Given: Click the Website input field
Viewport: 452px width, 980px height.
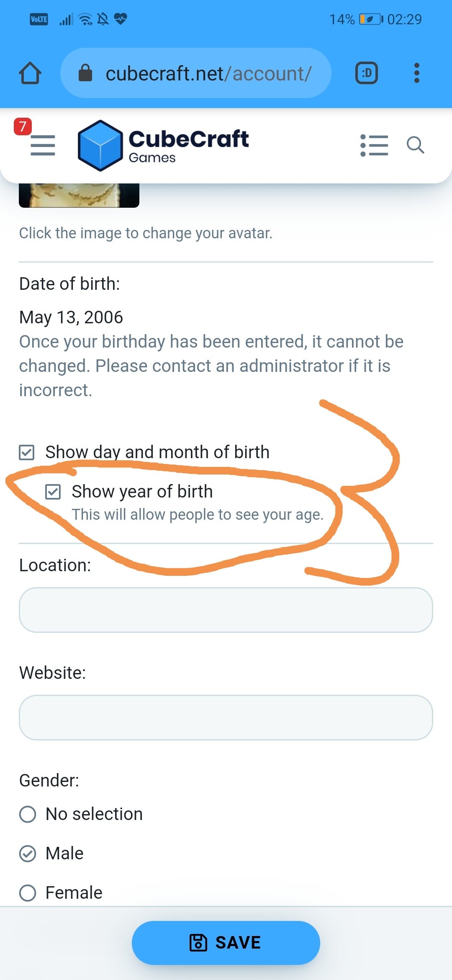Looking at the screenshot, I should (226, 717).
